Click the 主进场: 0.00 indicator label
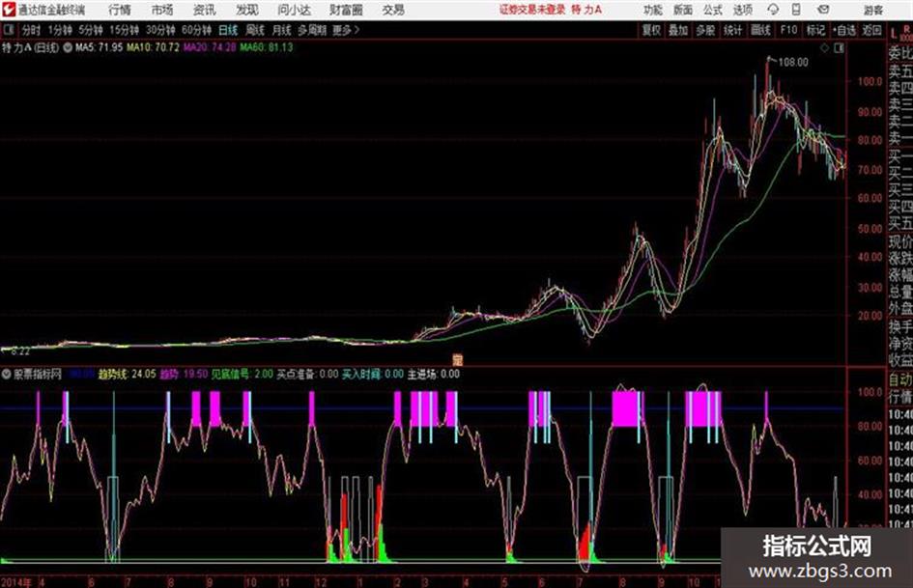 433,374
